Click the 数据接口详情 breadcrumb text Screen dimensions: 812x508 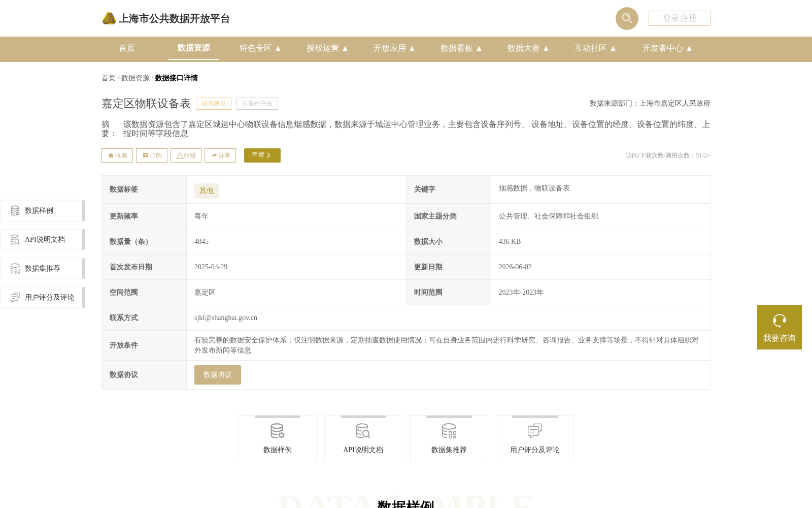177,78
